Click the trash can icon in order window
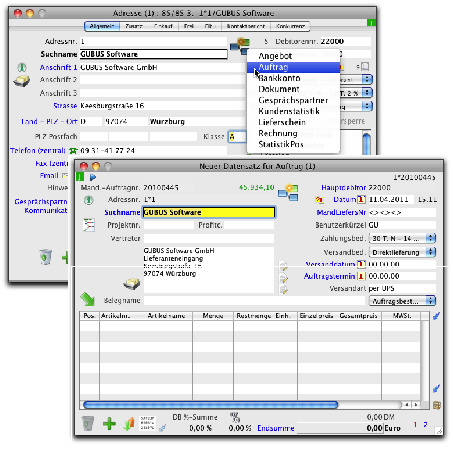 click(x=88, y=423)
